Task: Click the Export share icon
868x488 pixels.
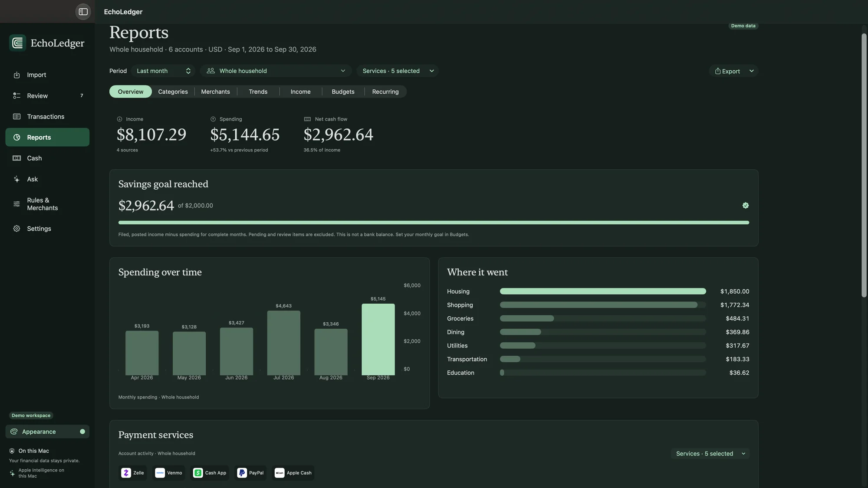Action: (718, 71)
